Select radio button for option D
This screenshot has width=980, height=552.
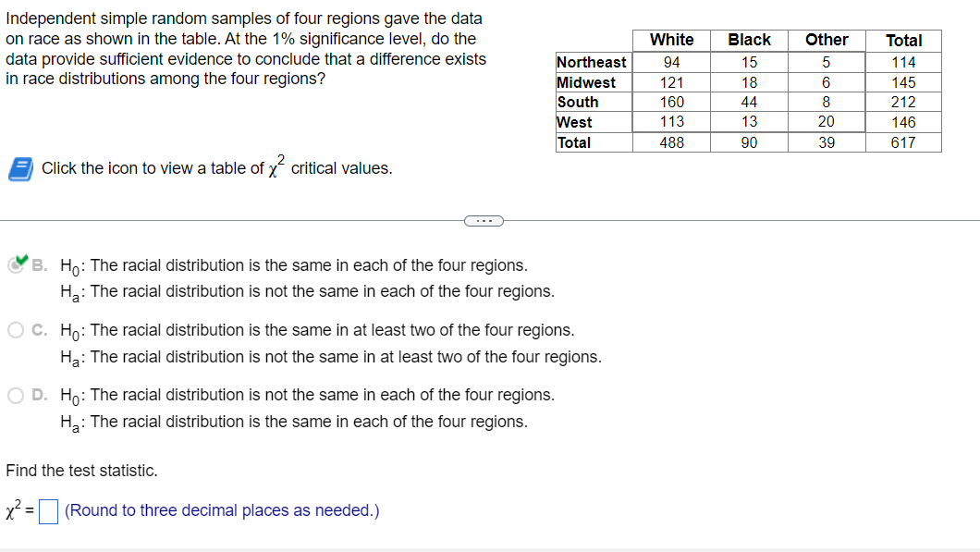(x=14, y=395)
